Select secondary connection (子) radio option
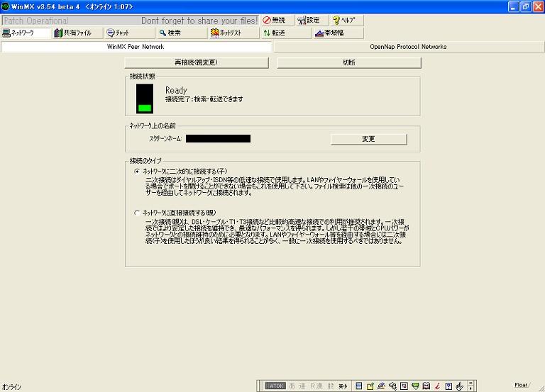Viewport: 545px width, 392px height. pos(137,172)
